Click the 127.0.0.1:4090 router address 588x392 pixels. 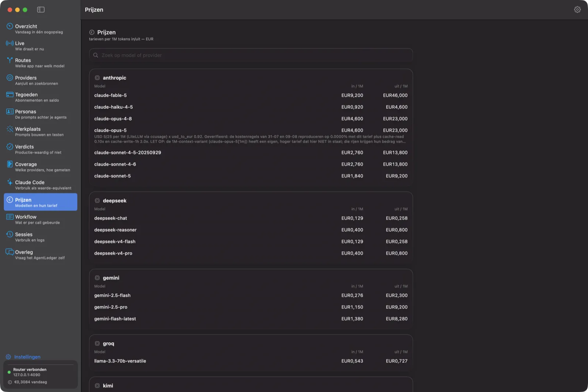point(27,375)
